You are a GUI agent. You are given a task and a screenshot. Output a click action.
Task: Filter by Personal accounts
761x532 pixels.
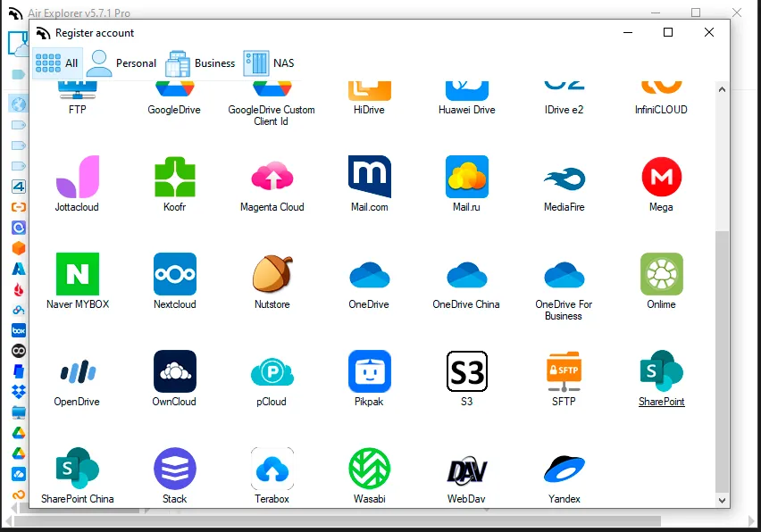pyautogui.click(x=121, y=63)
